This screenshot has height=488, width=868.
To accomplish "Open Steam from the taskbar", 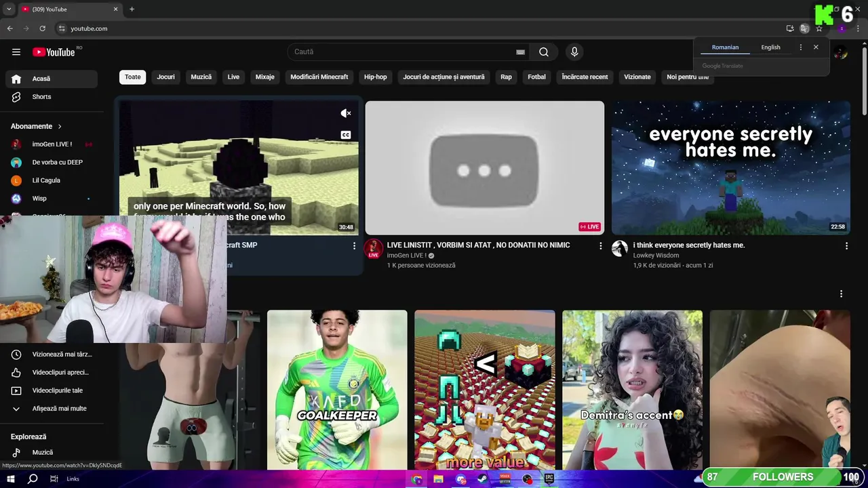I will 482,479.
